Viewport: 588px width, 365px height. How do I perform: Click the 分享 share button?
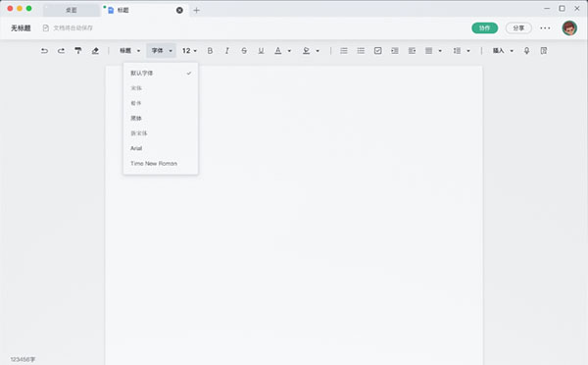tap(518, 28)
